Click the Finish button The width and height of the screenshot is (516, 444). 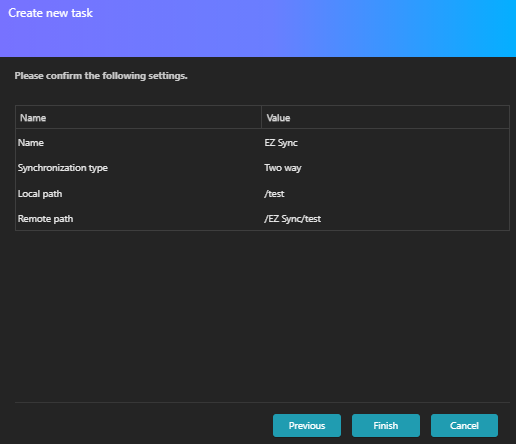point(386,425)
